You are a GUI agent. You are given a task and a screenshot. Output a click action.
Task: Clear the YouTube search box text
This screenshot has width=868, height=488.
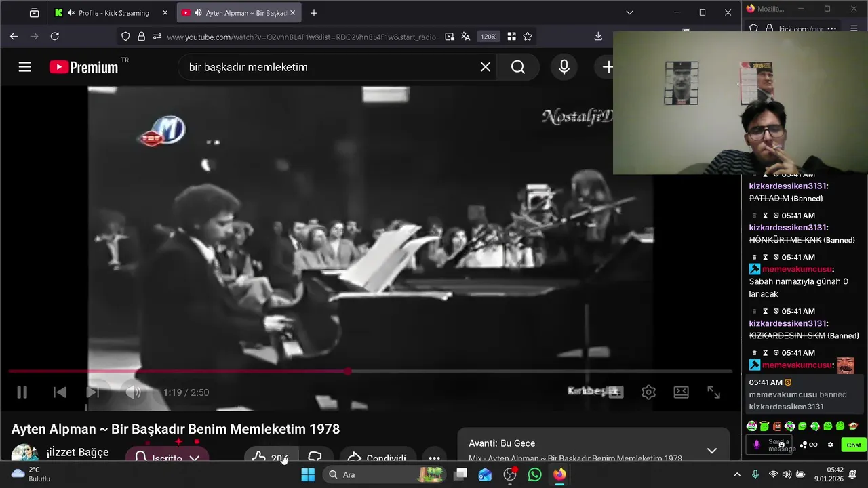click(x=486, y=67)
